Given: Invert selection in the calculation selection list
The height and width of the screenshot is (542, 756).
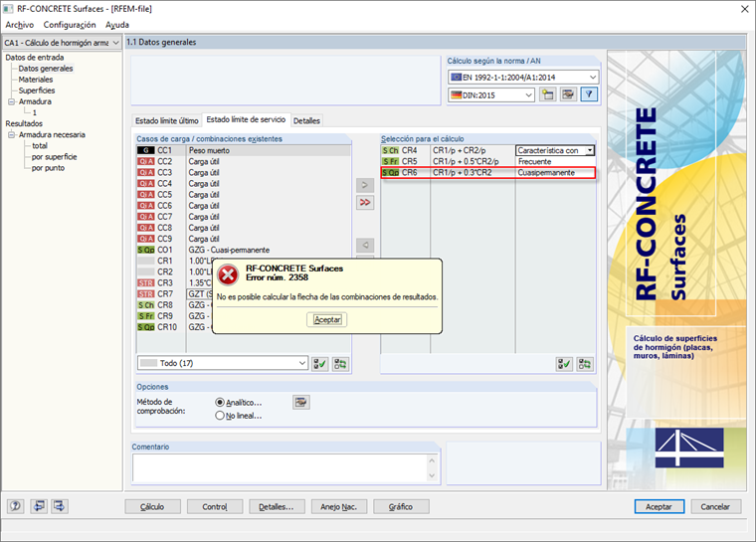Looking at the screenshot, I should click(x=585, y=364).
